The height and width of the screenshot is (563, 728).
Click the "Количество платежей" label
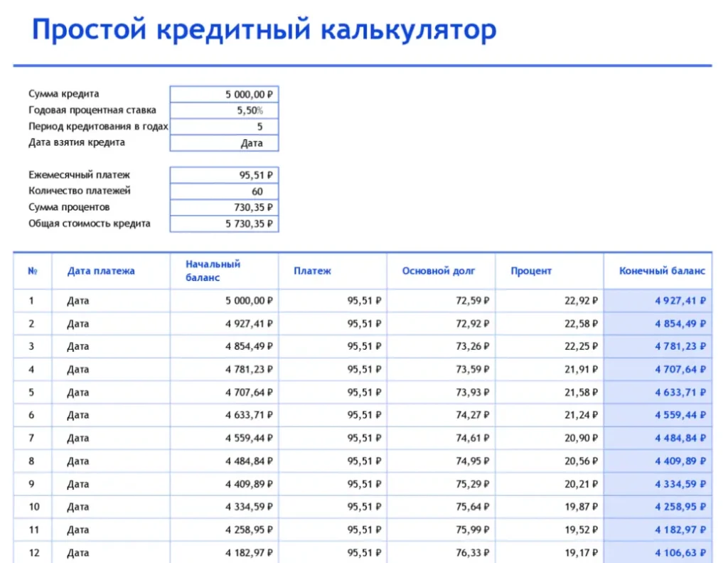point(80,191)
